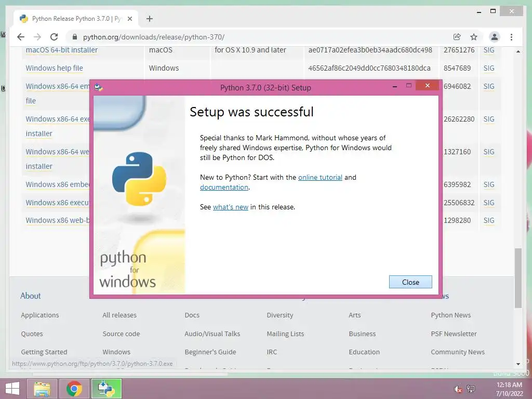Click Chrome back arrow button

tap(21, 37)
